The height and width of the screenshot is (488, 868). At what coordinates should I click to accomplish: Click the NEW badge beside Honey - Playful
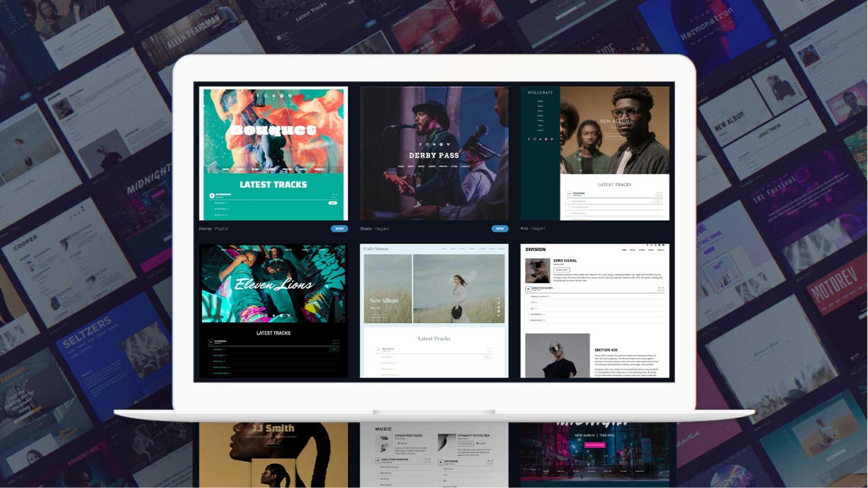tap(339, 229)
